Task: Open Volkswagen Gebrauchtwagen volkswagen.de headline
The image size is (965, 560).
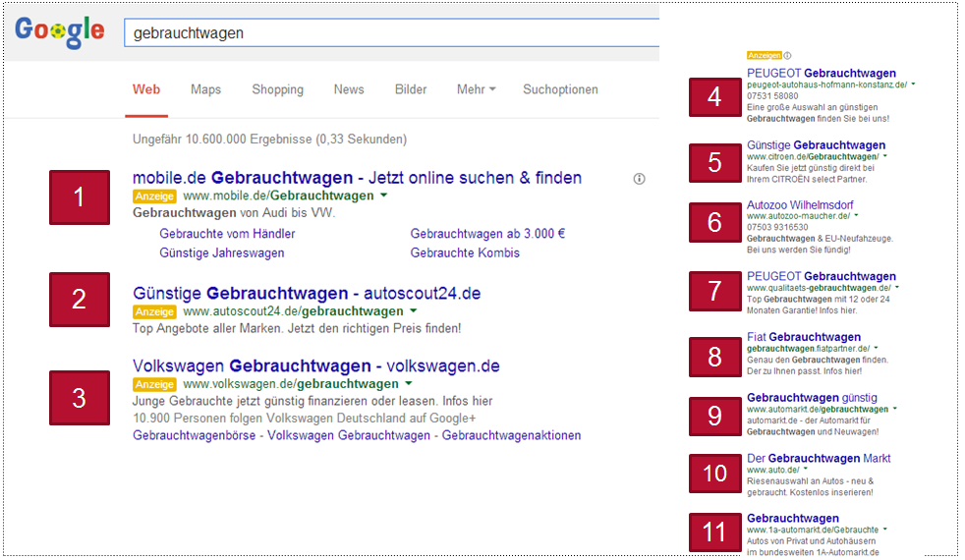Action: click(315, 366)
